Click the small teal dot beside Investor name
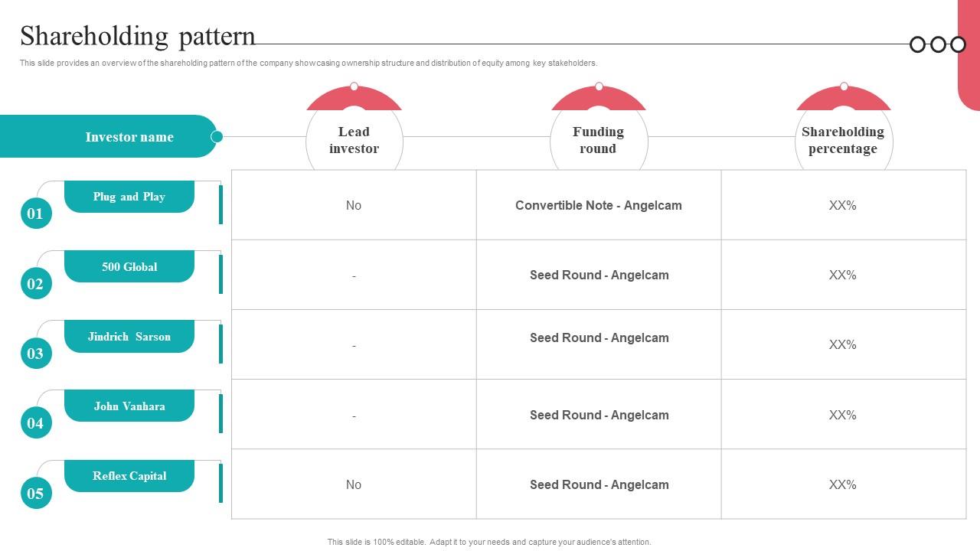Image resolution: width=980 pixels, height=551 pixels. (217, 137)
